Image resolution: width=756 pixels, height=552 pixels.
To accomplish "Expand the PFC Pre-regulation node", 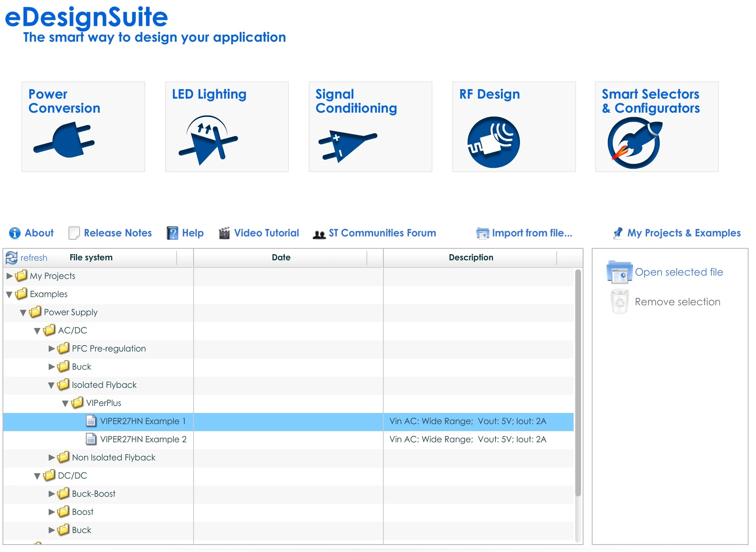I will (52, 348).
